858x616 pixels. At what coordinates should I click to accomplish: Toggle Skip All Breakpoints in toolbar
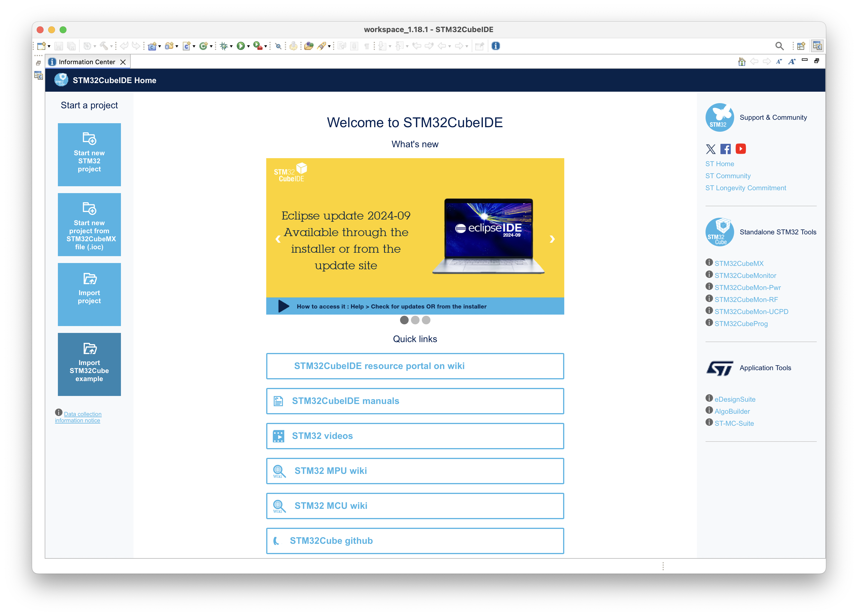pyautogui.click(x=279, y=46)
